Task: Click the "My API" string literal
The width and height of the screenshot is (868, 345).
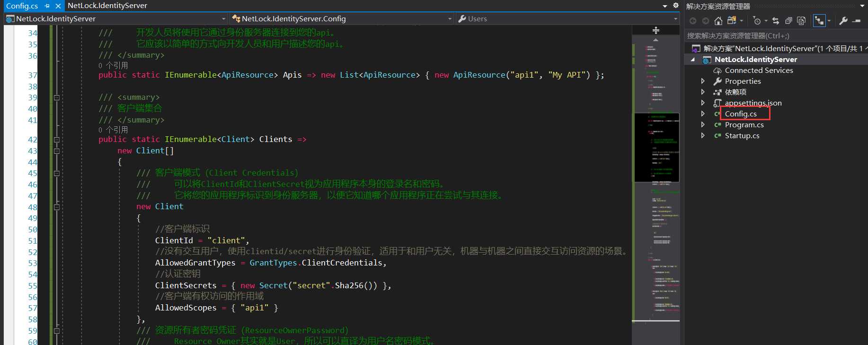Action: (x=567, y=75)
